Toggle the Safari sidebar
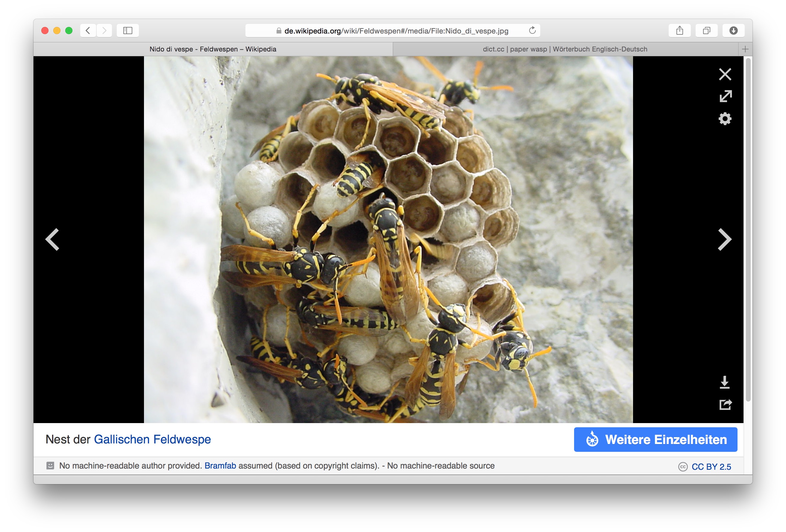The height and width of the screenshot is (532, 786). (x=128, y=31)
